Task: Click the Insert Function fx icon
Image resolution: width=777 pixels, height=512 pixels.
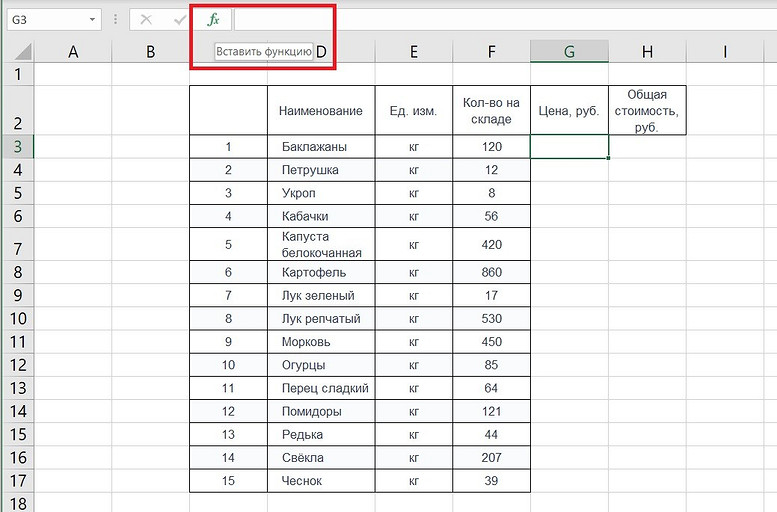Action: pyautogui.click(x=213, y=20)
